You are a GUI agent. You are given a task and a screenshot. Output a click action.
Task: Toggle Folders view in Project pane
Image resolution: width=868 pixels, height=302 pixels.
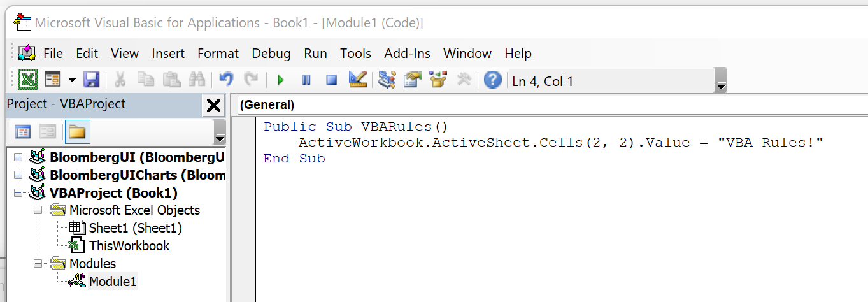pos(77,132)
